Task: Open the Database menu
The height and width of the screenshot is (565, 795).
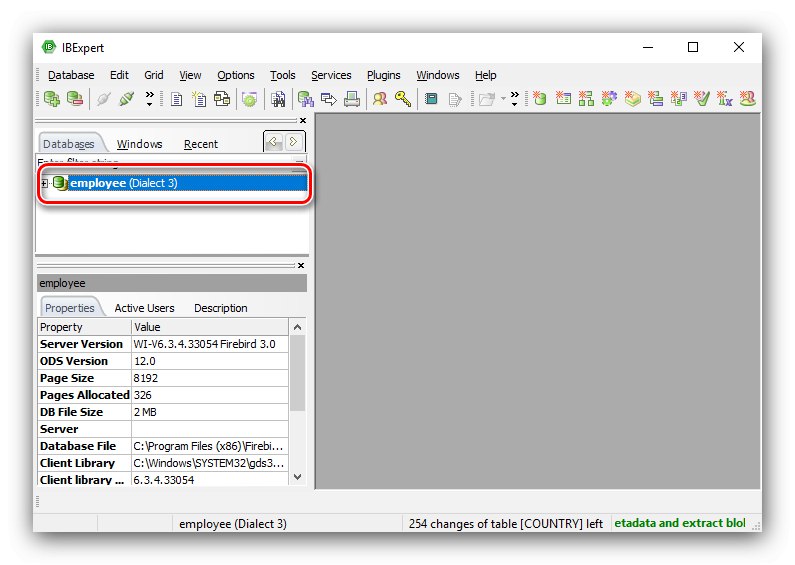Action: [x=71, y=75]
